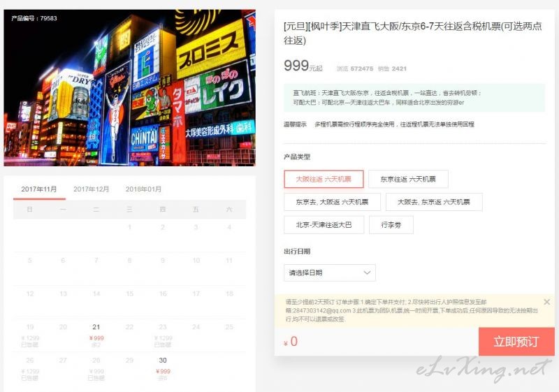Screen dimensions: 559x392
Task: Click the sold-out November 28 date cell
Action: (x=96, y=368)
